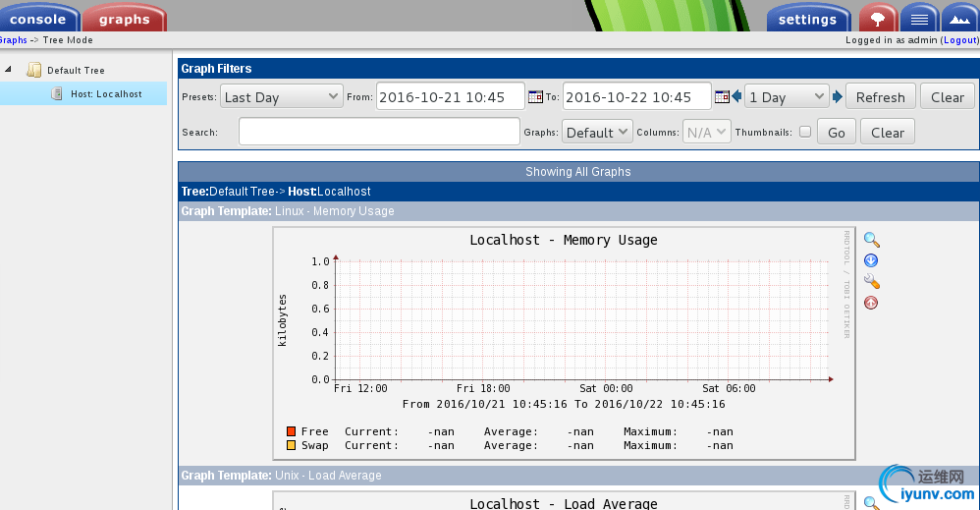
Task: Zoom Load Average graph magnifier icon
Action: (871, 502)
